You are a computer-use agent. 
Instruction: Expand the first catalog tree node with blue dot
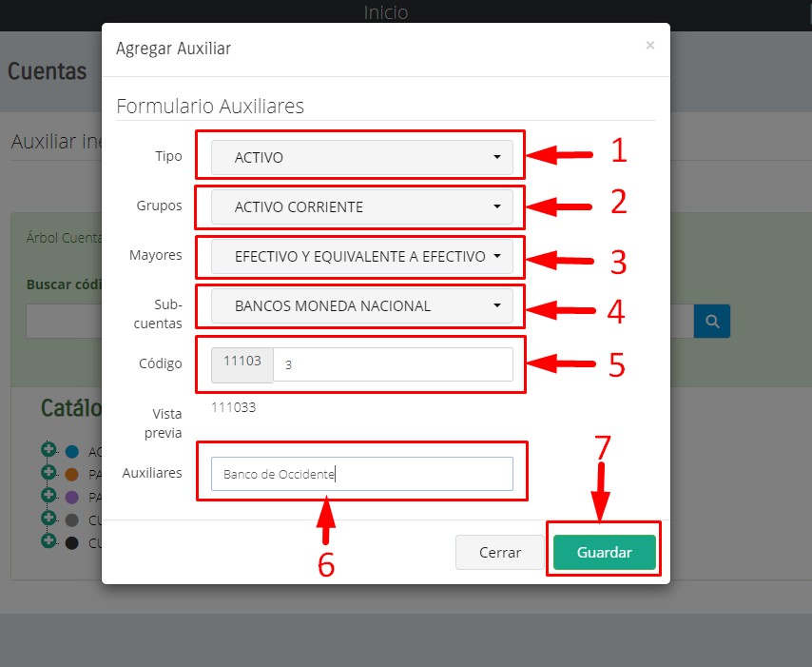point(48,449)
